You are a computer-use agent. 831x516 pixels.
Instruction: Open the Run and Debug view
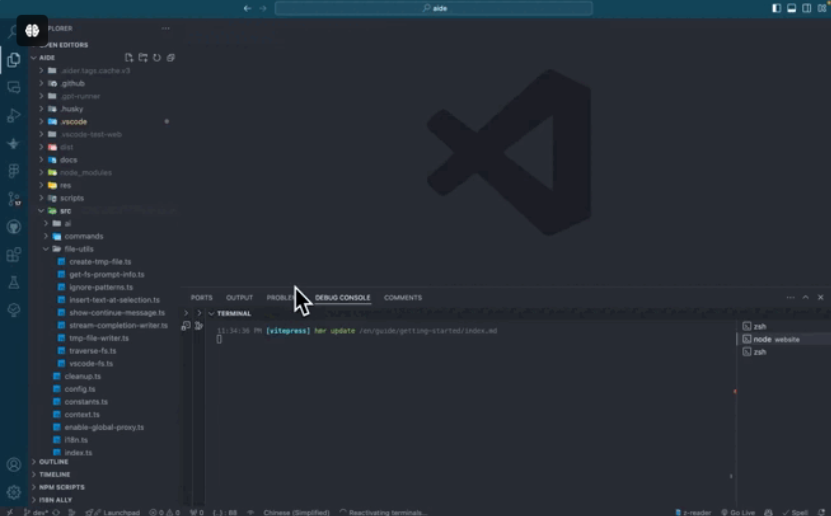click(14, 115)
